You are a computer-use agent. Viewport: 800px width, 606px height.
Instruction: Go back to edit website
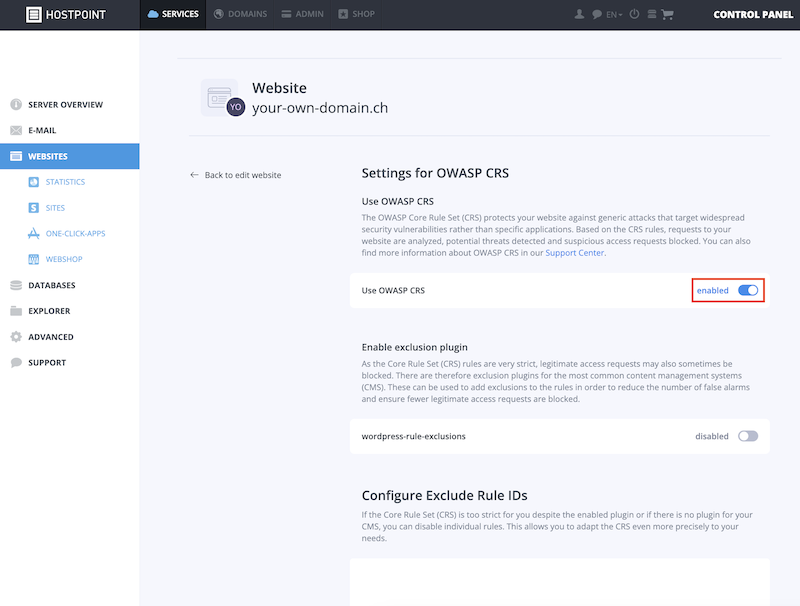pos(235,175)
